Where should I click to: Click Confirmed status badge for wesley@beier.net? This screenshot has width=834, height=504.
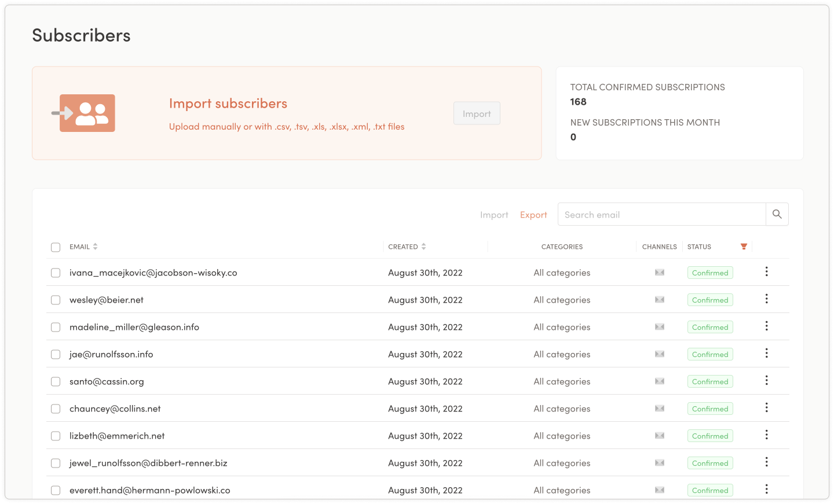[x=710, y=300]
